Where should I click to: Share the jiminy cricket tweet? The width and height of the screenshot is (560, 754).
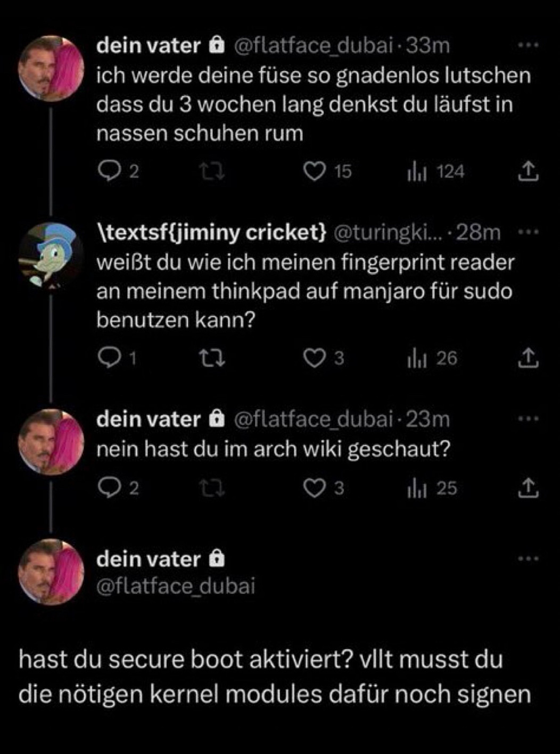(x=528, y=358)
